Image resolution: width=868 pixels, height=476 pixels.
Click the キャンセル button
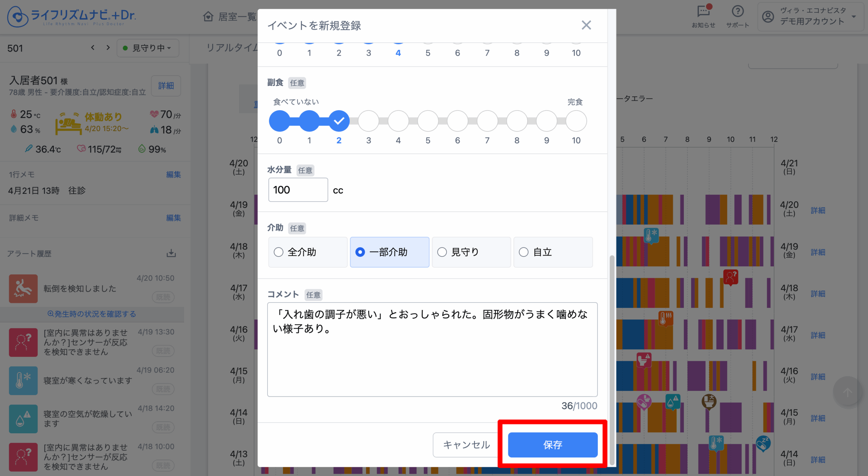click(466, 444)
